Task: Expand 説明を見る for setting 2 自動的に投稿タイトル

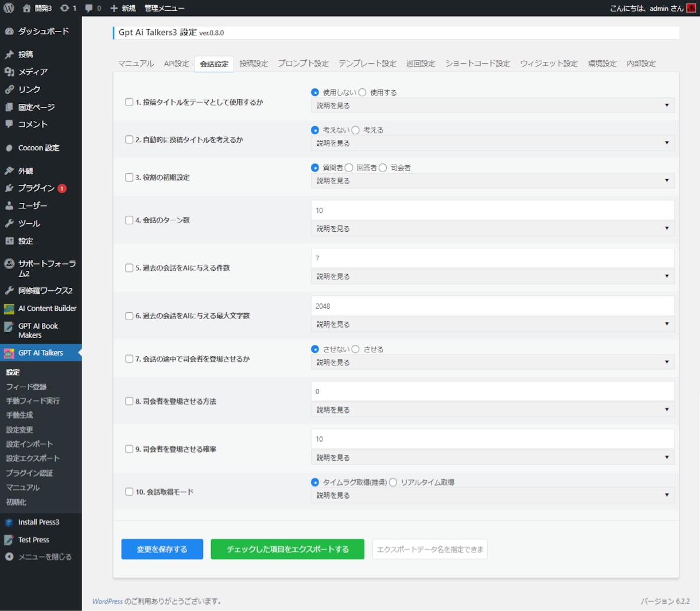Action: click(x=492, y=143)
